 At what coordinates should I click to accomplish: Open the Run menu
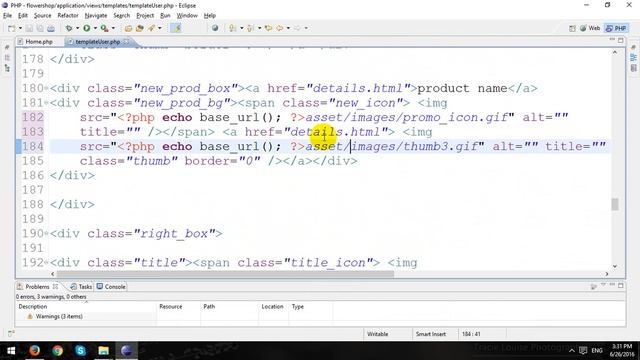pos(165,16)
